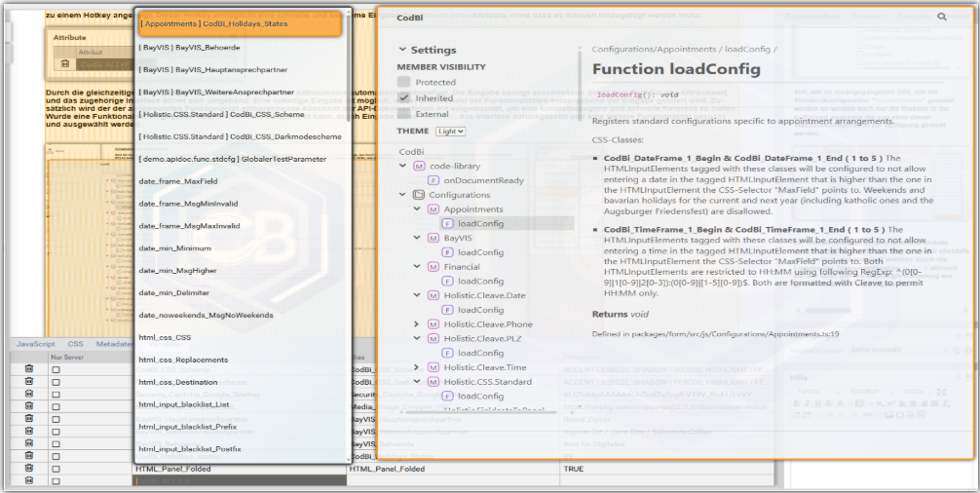Tick the Nur Server checkbox in first row

56,369
